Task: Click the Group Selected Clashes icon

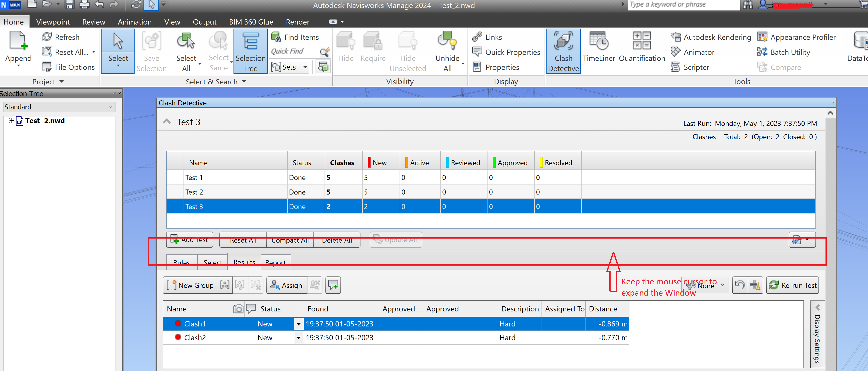Action: point(225,285)
